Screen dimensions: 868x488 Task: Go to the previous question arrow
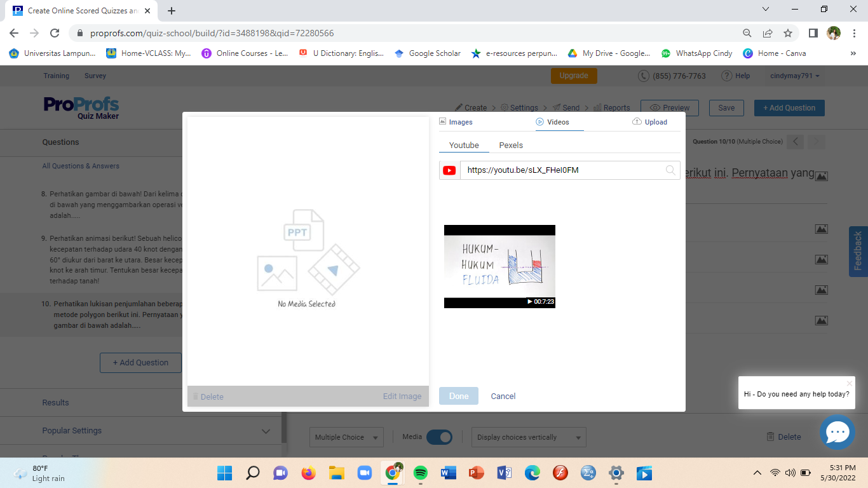(796, 142)
